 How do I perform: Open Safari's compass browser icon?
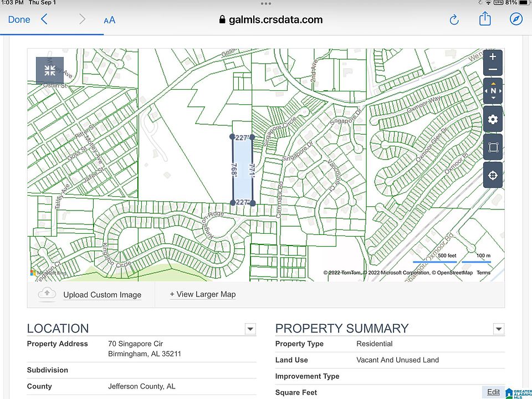[x=516, y=19]
